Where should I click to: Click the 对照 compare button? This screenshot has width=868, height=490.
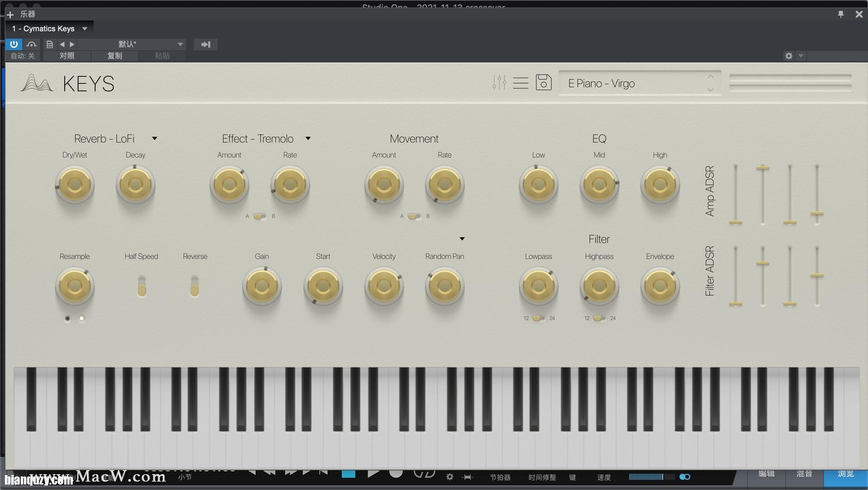click(67, 56)
